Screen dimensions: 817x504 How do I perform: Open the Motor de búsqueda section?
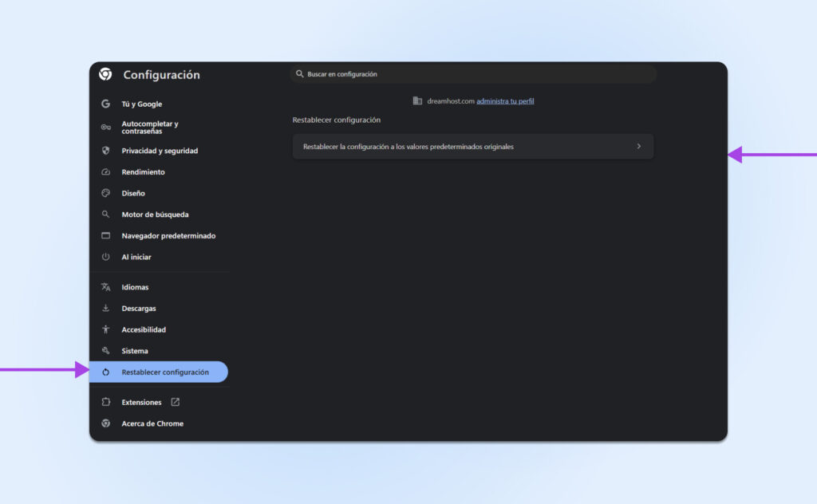[155, 215]
